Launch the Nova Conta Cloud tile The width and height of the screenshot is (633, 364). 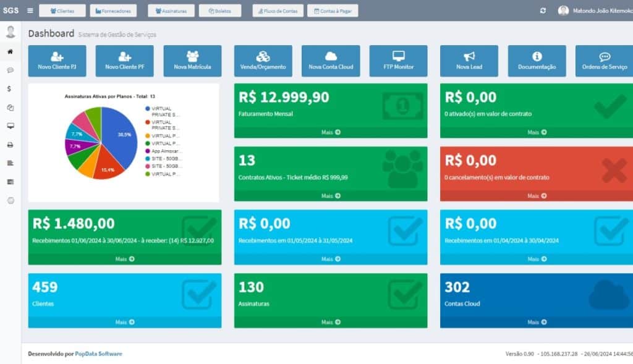pos(330,61)
